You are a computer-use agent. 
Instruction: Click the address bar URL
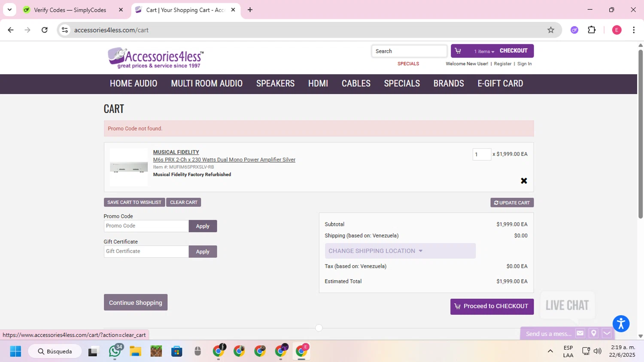point(111,30)
